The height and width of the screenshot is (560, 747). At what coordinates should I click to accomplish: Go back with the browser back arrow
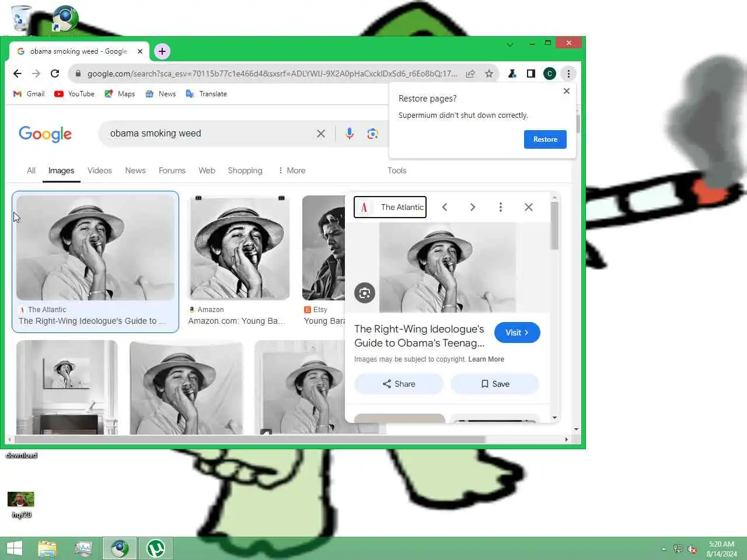[x=18, y=73]
